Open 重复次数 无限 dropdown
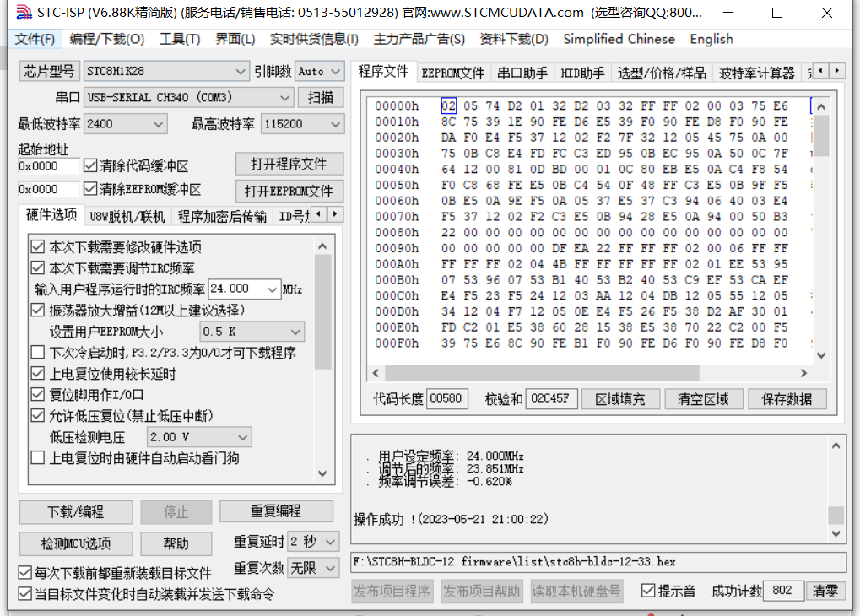This screenshot has height=616, width=860. 313,568
